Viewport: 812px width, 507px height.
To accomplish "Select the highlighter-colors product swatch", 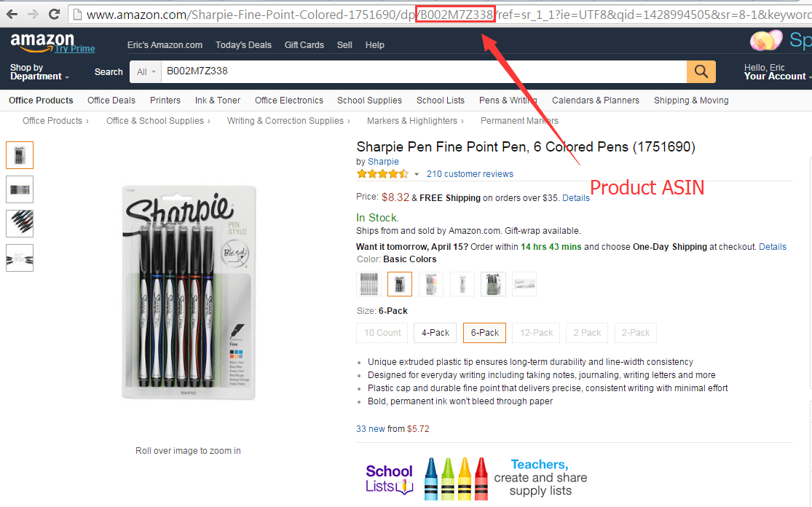I will [430, 283].
